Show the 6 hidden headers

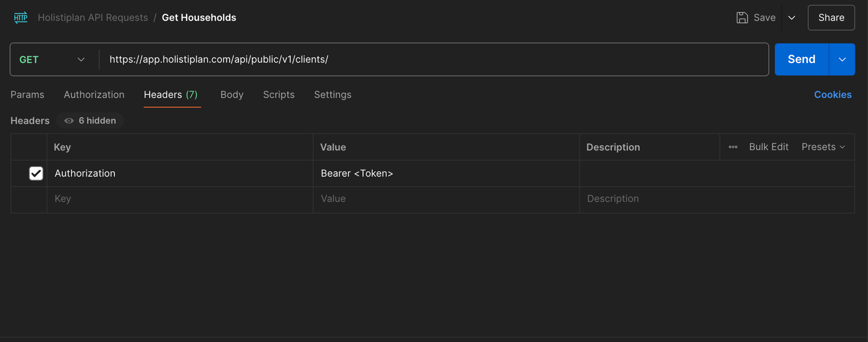(x=90, y=121)
